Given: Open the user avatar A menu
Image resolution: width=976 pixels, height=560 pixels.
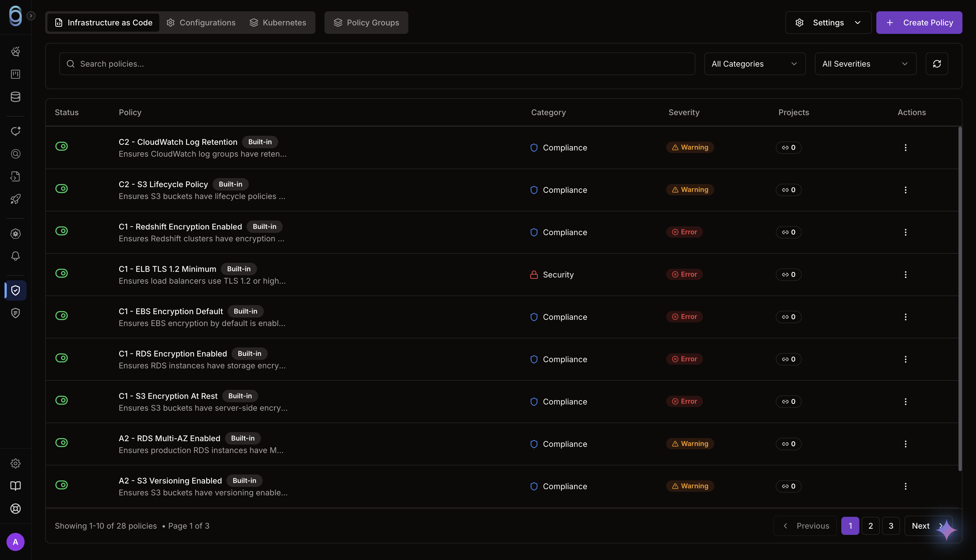Looking at the screenshot, I should click(x=15, y=542).
